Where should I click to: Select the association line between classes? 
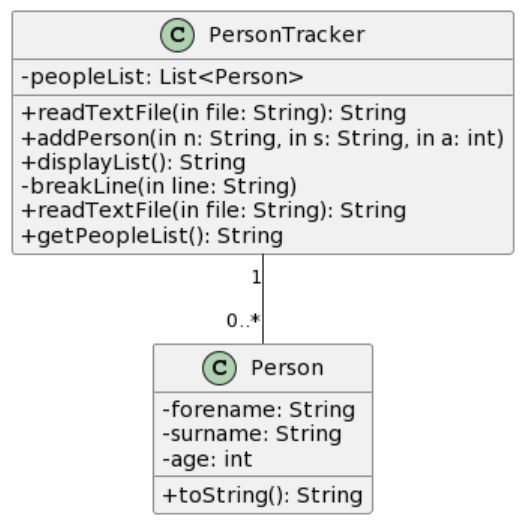pos(263,299)
